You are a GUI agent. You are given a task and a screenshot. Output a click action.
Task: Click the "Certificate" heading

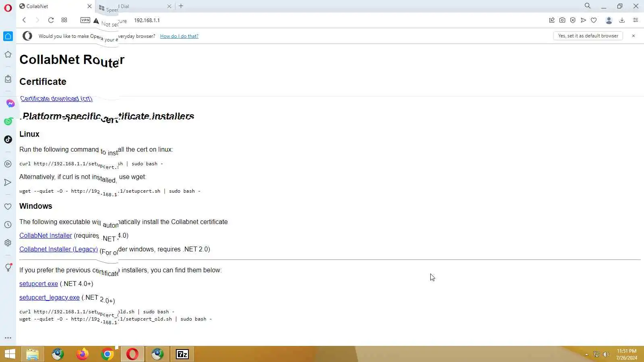coord(43,82)
